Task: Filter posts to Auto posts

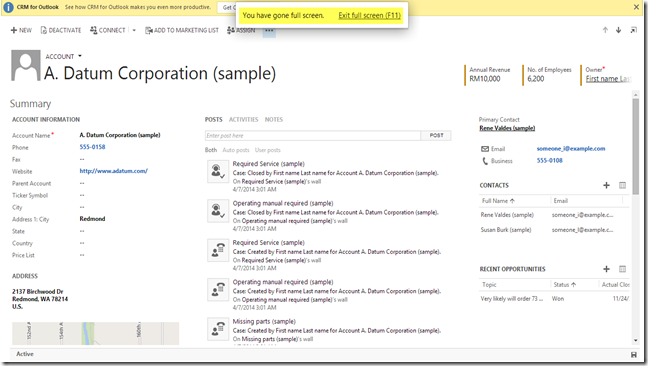Action: [236, 150]
